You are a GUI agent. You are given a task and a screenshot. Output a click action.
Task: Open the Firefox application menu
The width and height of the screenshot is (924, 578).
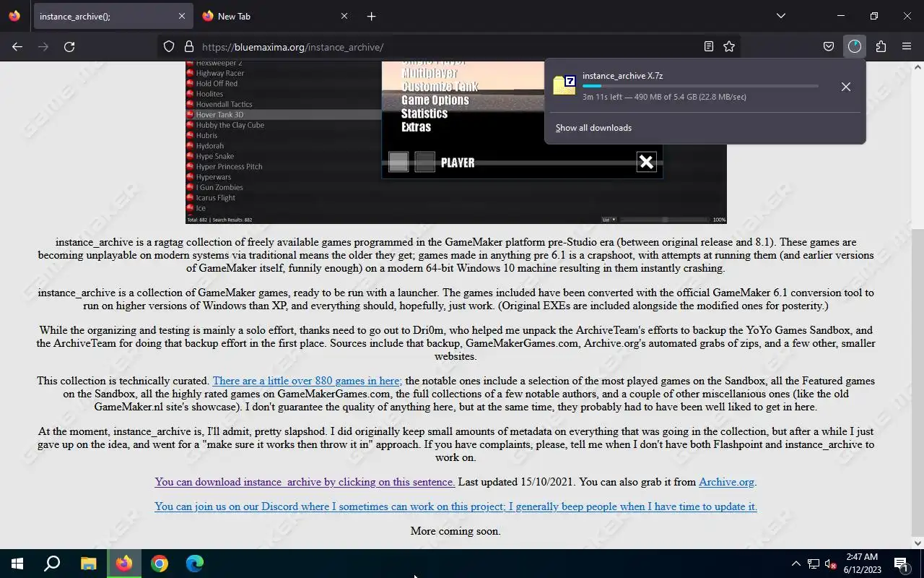(x=907, y=46)
